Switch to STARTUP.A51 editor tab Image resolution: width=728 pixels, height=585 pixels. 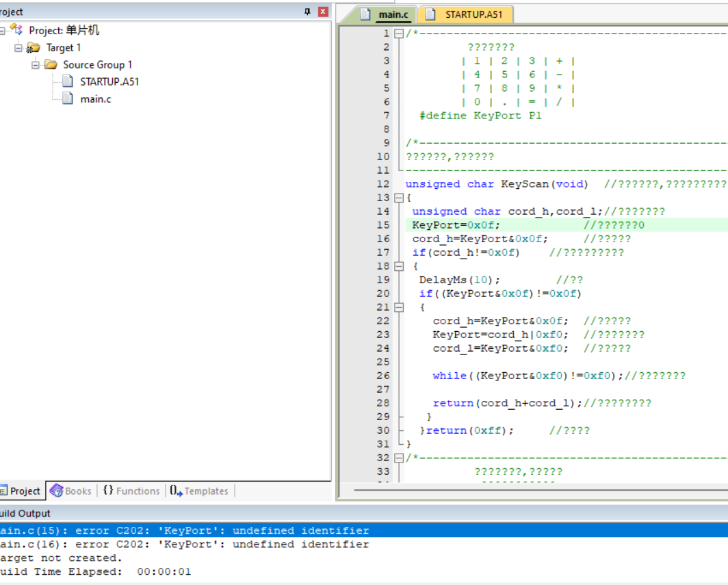point(466,14)
